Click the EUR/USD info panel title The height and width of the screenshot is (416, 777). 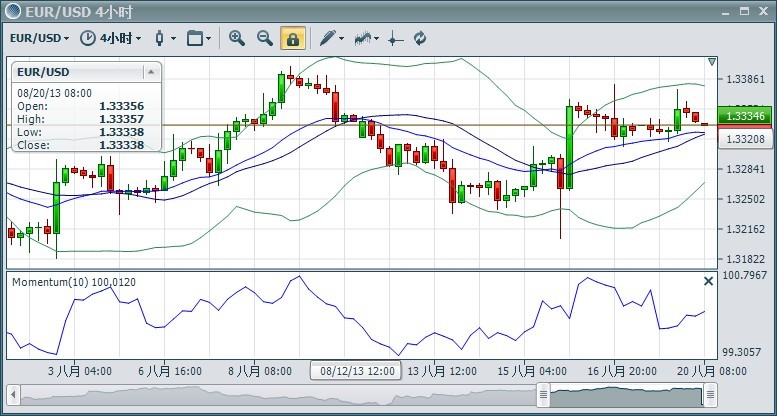point(43,72)
